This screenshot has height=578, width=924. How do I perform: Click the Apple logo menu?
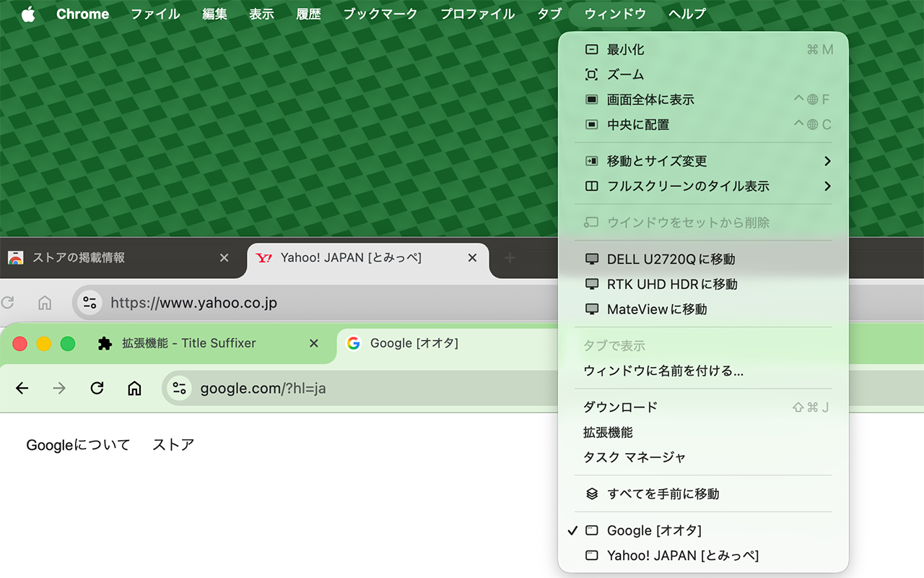[28, 14]
